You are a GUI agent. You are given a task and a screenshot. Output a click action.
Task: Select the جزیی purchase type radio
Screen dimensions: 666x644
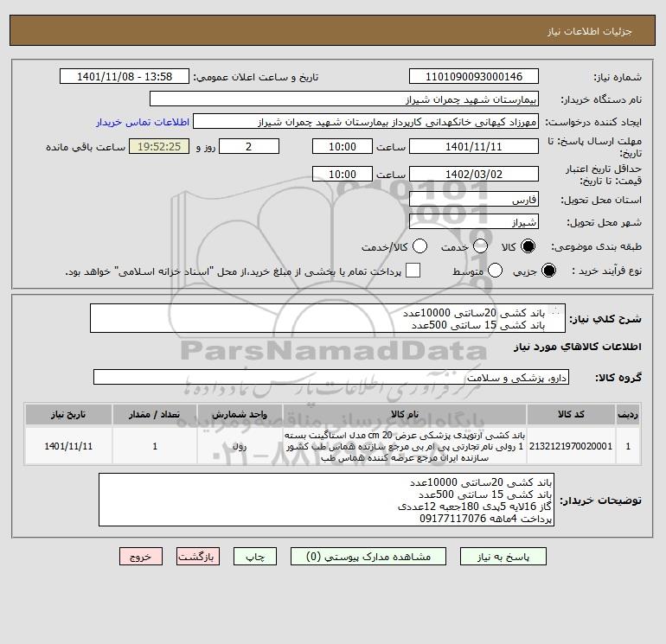click(548, 271)
